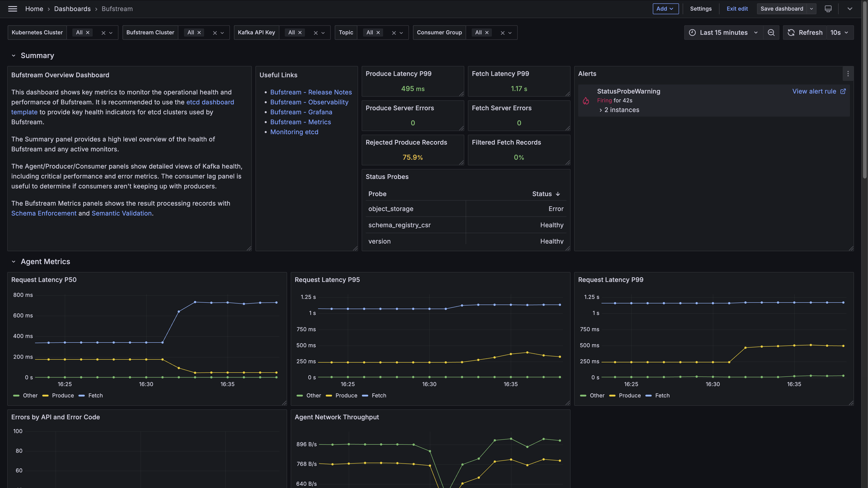Expand Kubernetes Cluster variable dropdown
The width and height of the screenshot is (868, 488).
111,33
